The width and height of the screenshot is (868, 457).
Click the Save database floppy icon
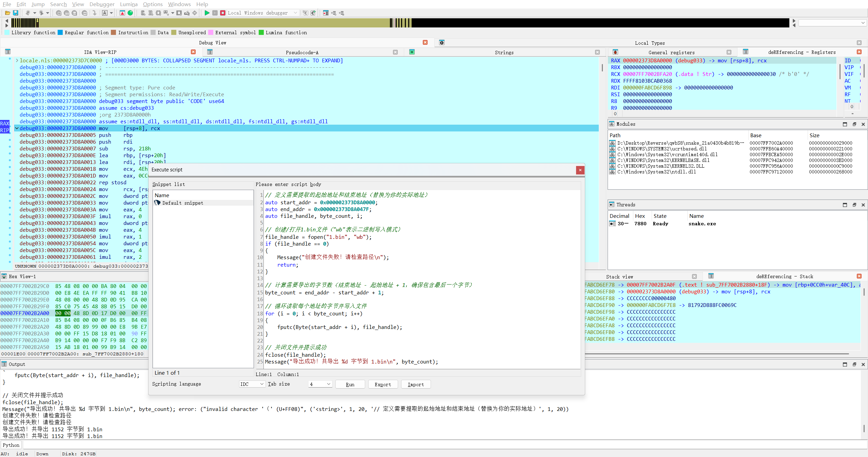(x=15, y=13)
